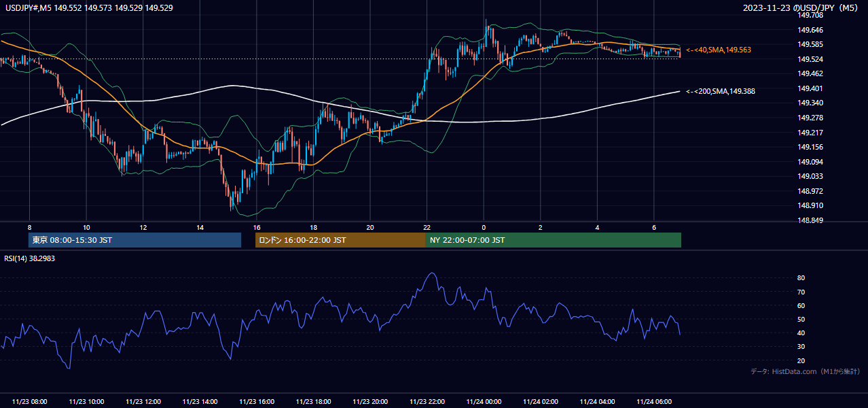Click RSI scale value 30
868x408 pixels.
(801, 347)
